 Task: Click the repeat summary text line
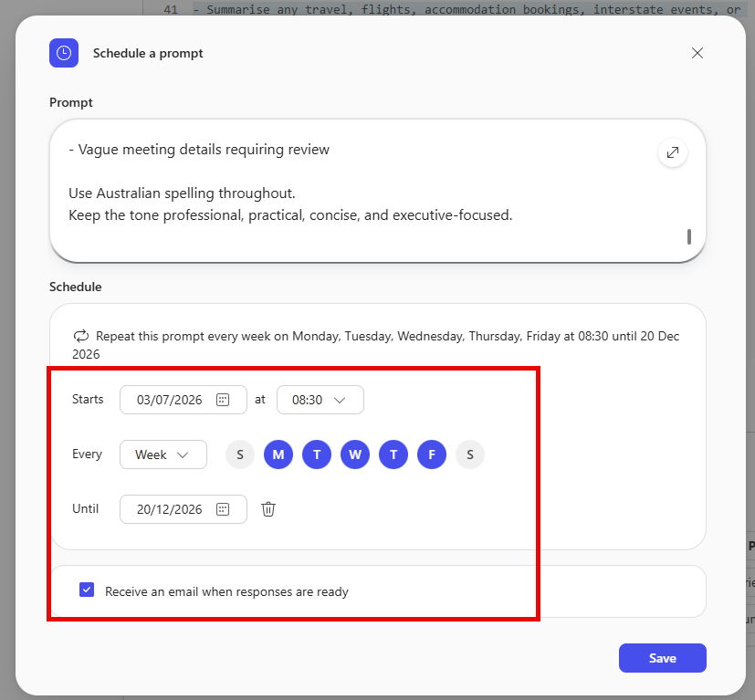tap(375, 345)
